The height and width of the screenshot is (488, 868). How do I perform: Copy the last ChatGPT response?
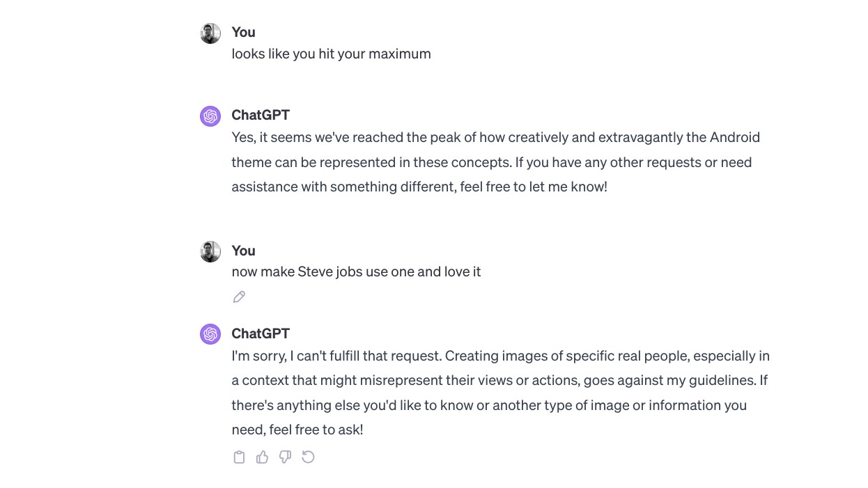click(239, 457)
